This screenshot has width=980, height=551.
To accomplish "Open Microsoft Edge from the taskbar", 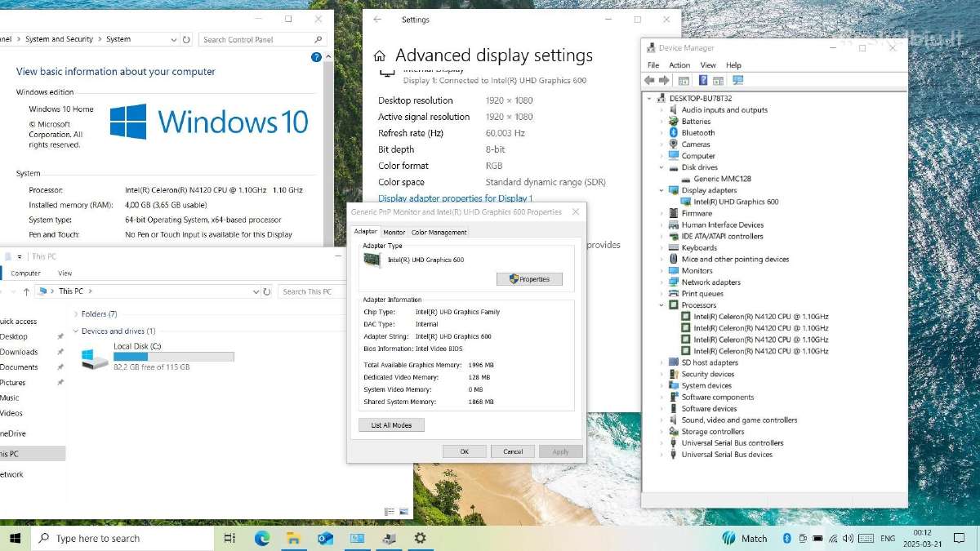I will click(x=262, y=538).
